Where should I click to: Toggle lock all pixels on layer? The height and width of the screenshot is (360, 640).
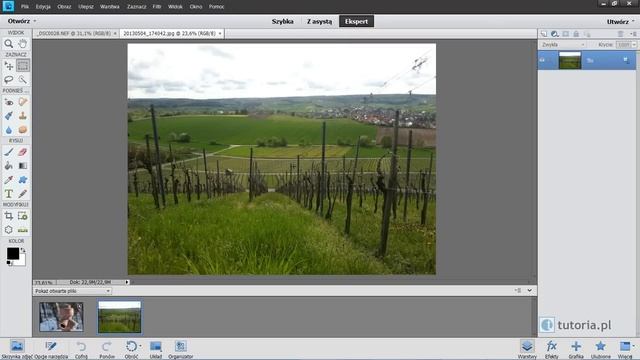point(576,34)
